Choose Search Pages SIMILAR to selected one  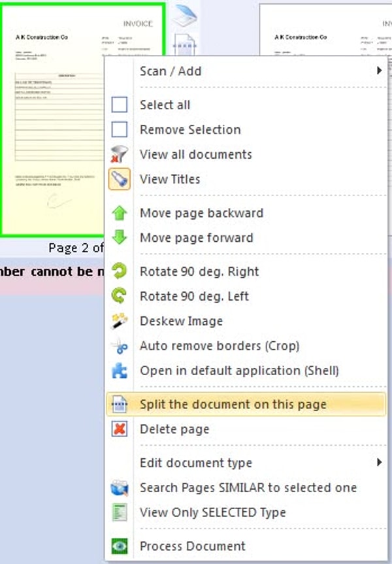pos(246,488)
